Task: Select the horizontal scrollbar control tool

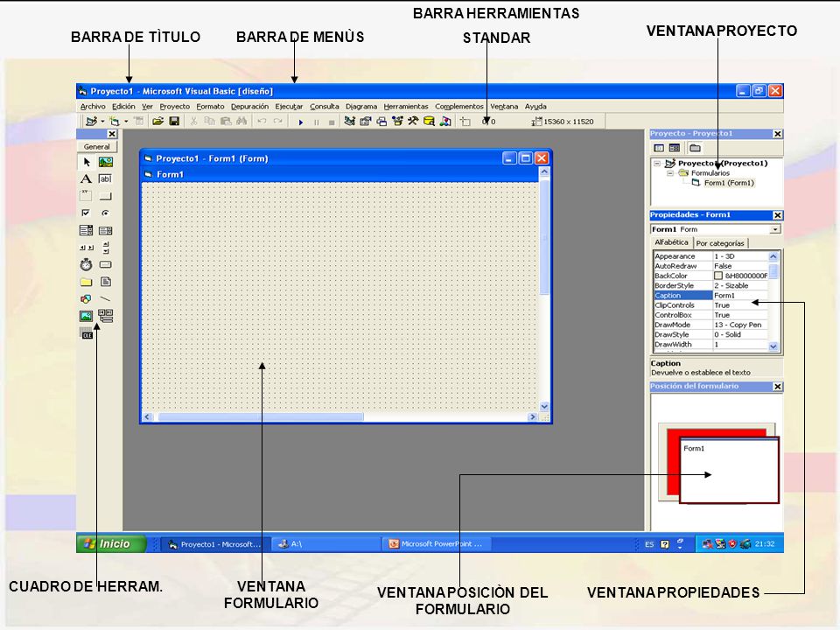Action: tap(87, 248)
